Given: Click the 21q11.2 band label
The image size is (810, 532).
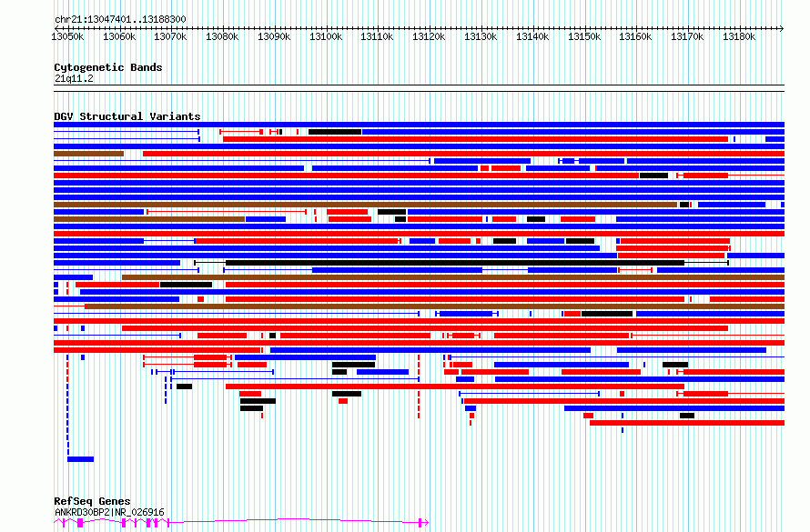Looking at the screenshot, I should pos(74,78).
